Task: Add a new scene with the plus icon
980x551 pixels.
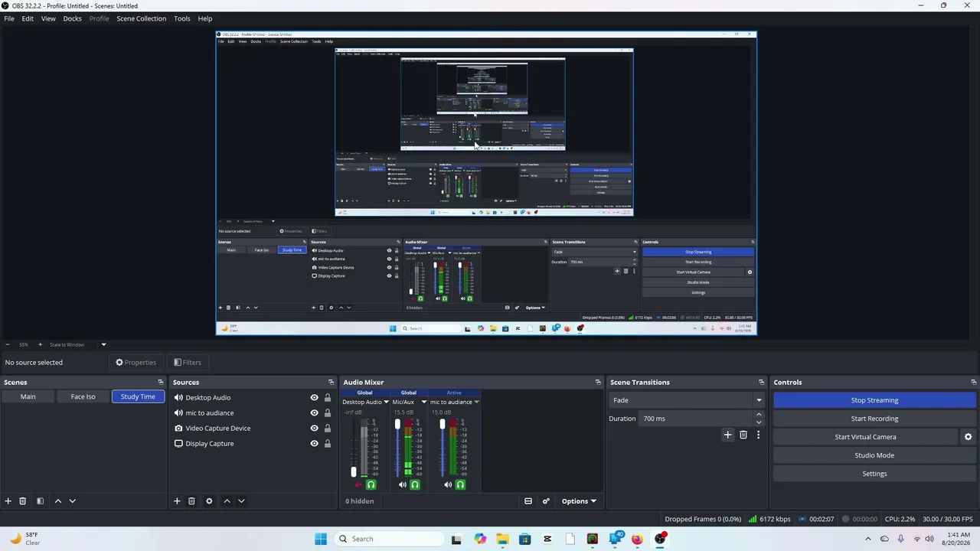Action: [8, 501]
